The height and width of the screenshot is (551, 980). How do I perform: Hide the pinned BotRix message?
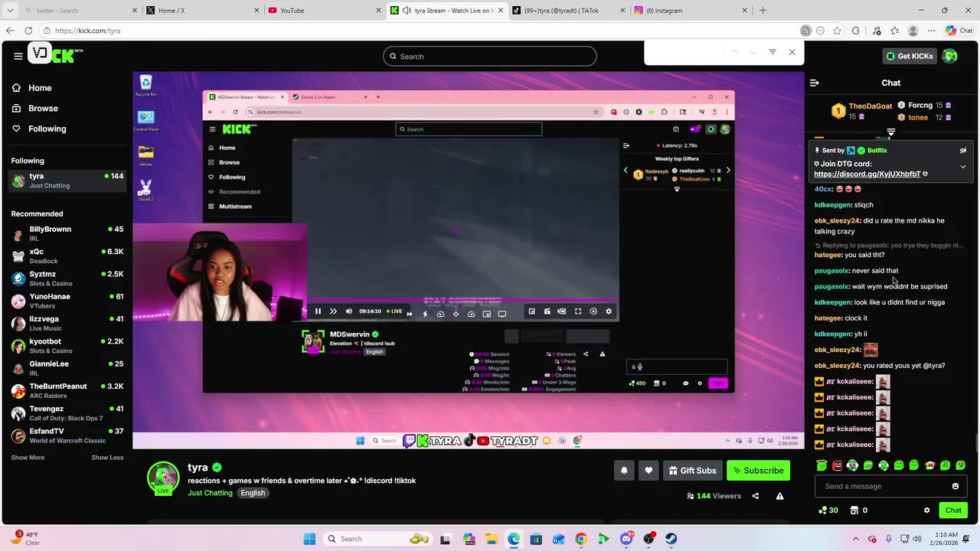[x=963, y=151]
